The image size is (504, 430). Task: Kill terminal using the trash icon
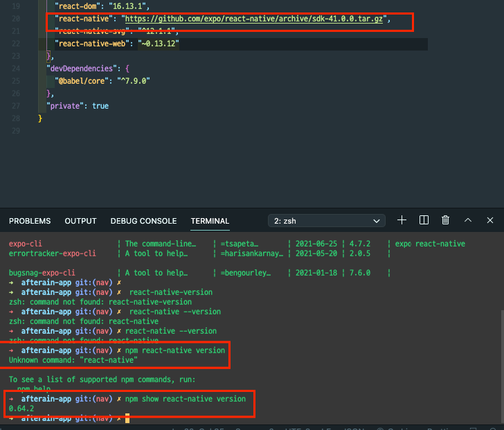(x=446, y=220)
